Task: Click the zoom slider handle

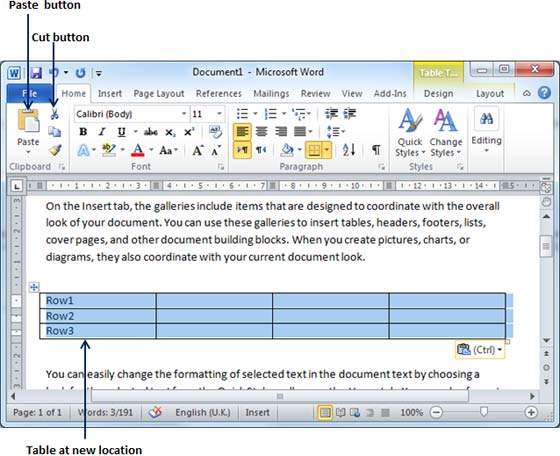Action: 483,412
